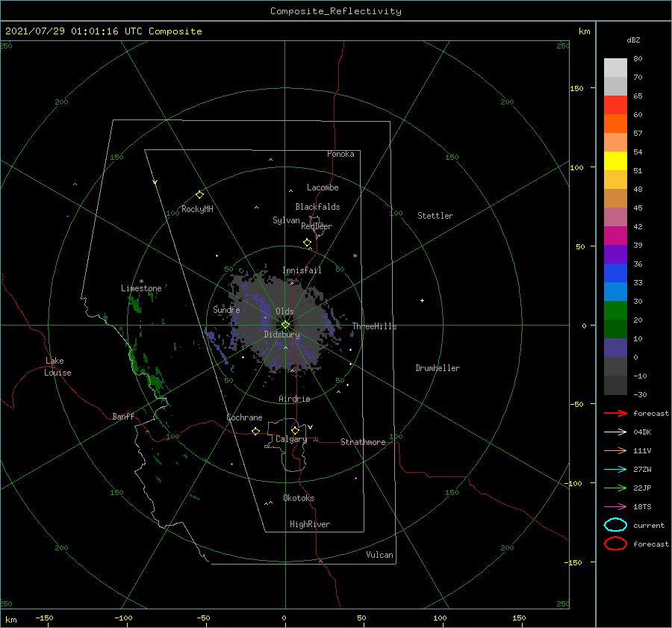The height and width of the screenshot is (628, 672).
Task: Click the Sundre label
Action: pos(226,310)
